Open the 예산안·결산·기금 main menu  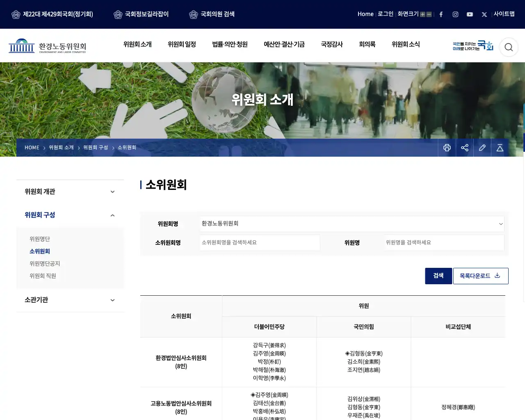[x=284, y=44]
